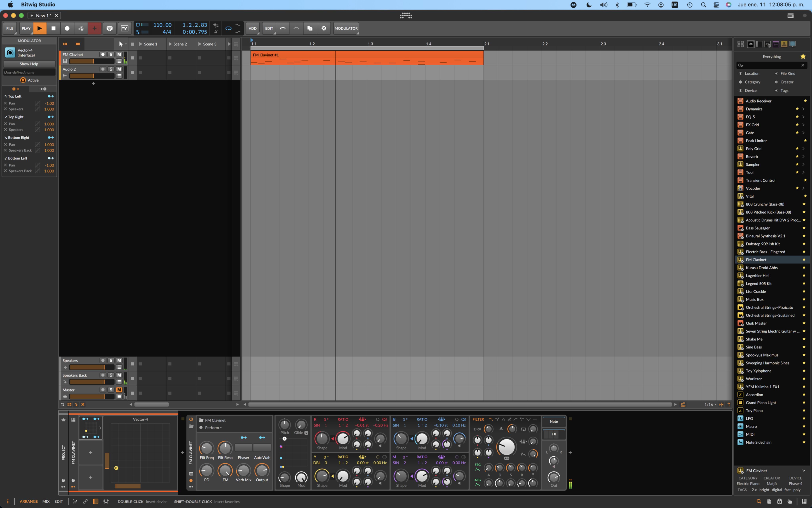Click the Stop transport button
The image size is (812, 508).
pos(53,28)
